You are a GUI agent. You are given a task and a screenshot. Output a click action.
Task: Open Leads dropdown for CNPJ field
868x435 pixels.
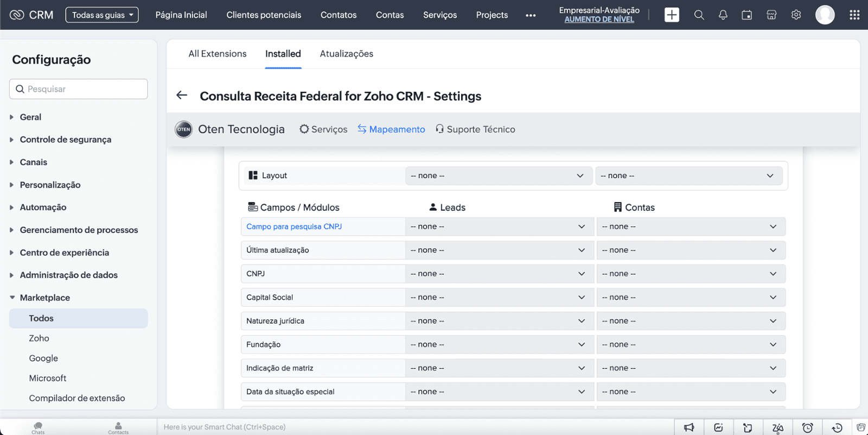coord(497,274)
